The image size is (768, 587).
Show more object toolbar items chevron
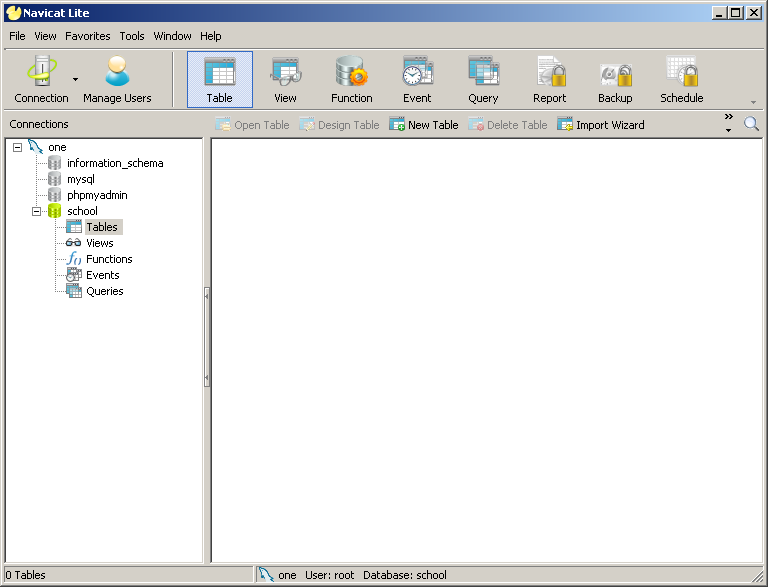click(x=729, y=117)
